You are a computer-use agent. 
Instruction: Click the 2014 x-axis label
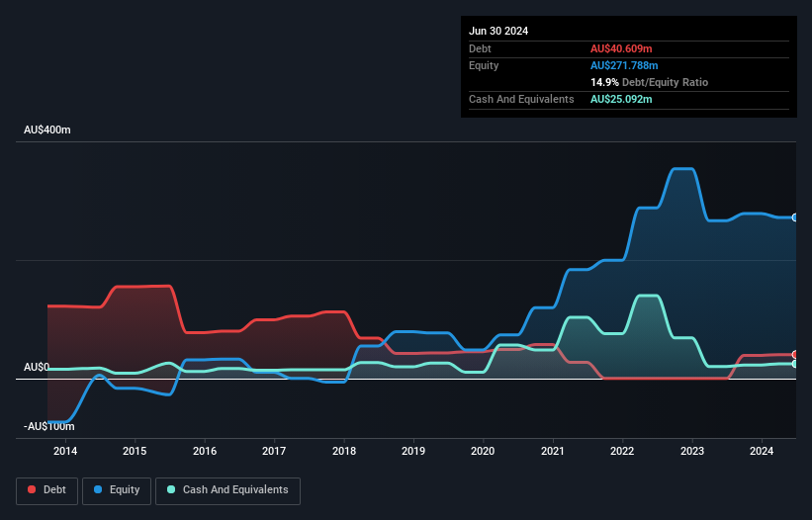pyautogui.click(x=65, y=451)
